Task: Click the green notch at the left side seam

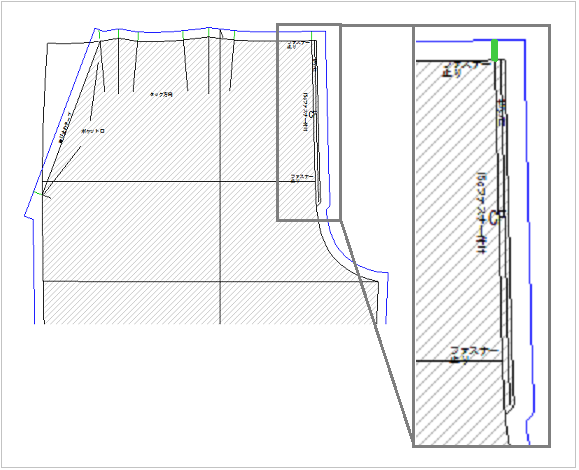Action: (38, 193)
